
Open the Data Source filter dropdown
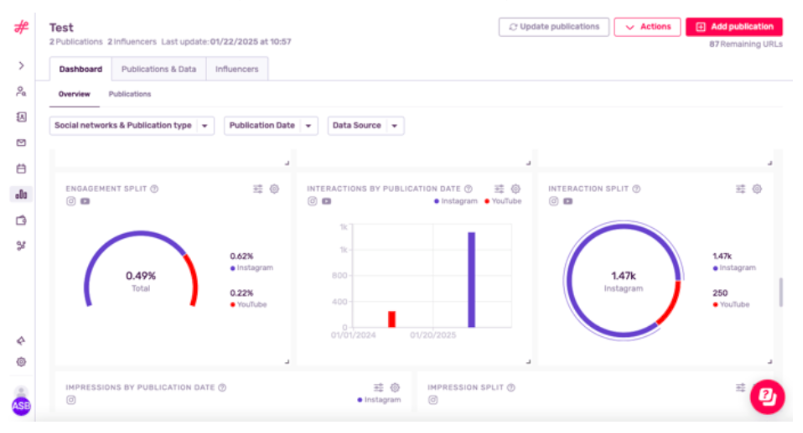[366, 125]
